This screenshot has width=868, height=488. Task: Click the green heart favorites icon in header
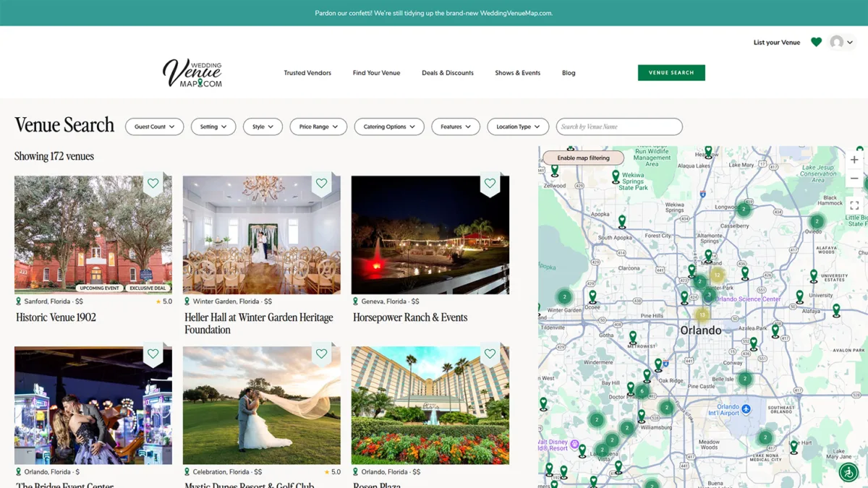click(x=816, y=43)
